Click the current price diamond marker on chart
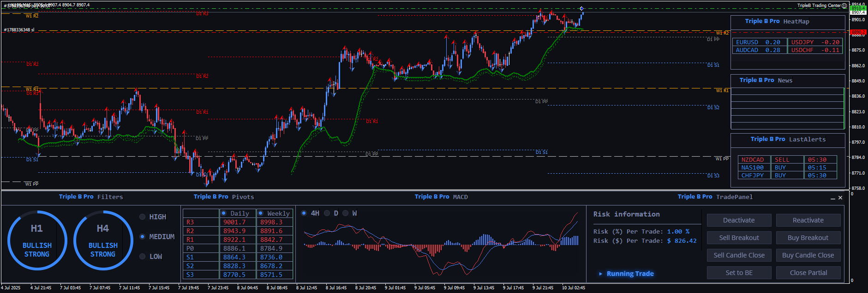 tap(581, 9)
